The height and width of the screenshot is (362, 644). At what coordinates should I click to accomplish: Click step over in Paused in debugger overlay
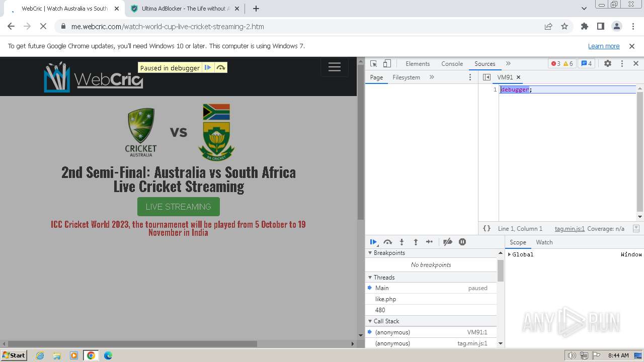coord(220,67)
